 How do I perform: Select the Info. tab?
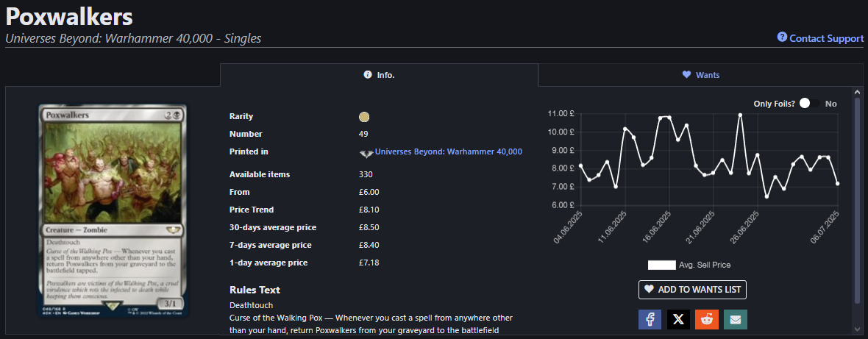pos(379,75)
